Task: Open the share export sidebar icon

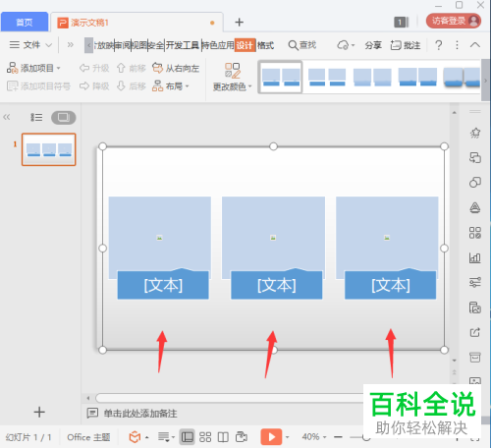Action: [x=475, y=333]
